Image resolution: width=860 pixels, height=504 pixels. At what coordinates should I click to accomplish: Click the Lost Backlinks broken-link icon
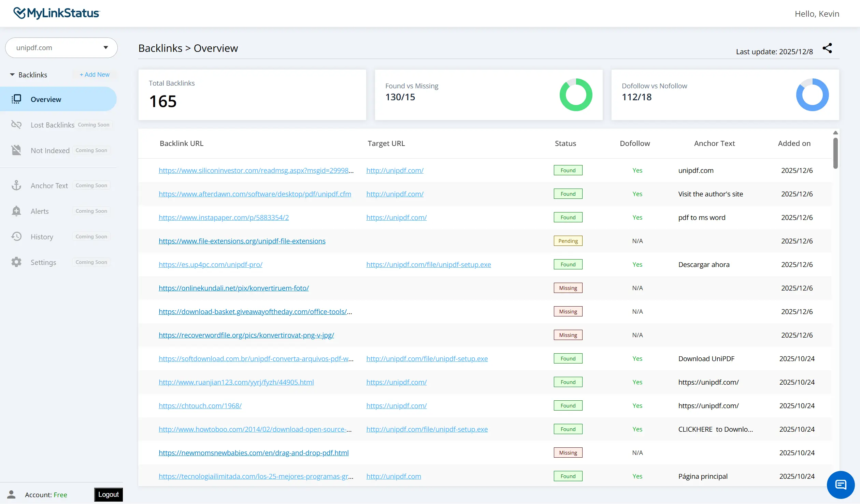pos(16,124)
